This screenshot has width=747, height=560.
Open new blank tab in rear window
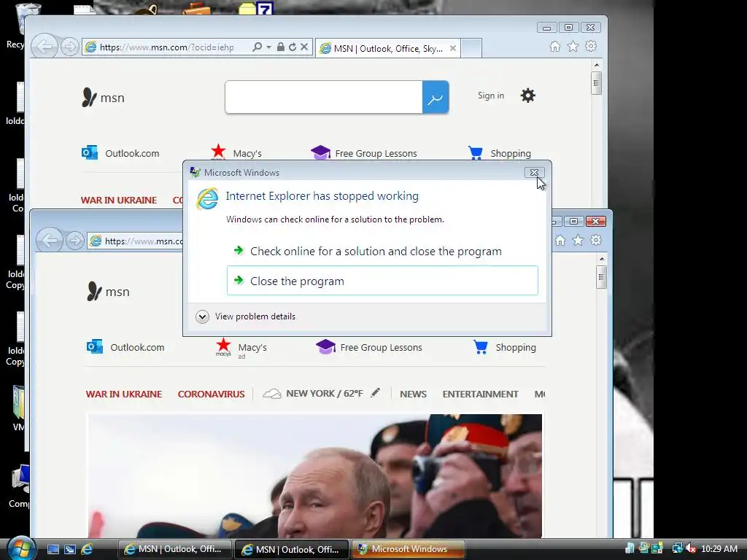[471, 48]
